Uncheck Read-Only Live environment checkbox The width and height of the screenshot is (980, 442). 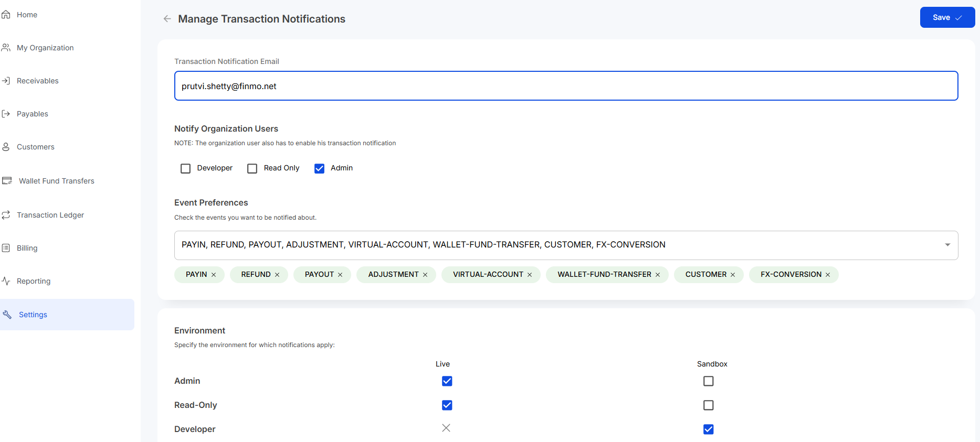click(x=447, y=405)
